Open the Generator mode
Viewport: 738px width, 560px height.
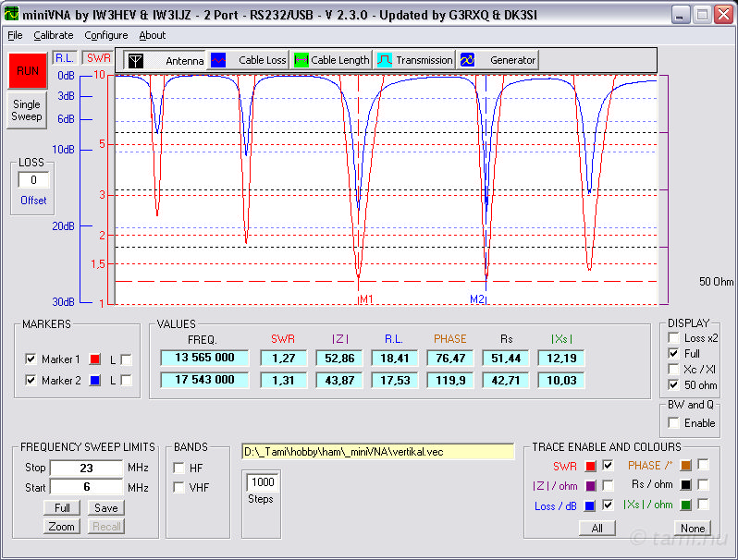click(468, 60)
